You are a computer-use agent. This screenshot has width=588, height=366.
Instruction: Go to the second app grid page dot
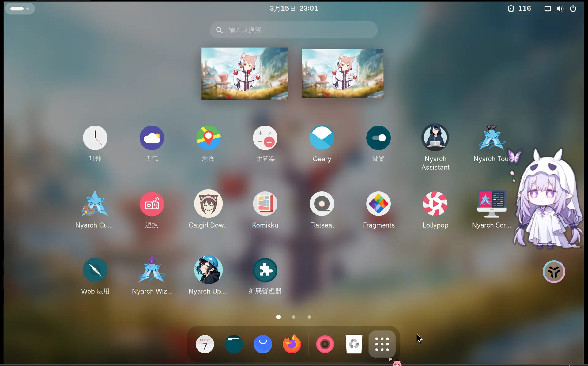294,317
